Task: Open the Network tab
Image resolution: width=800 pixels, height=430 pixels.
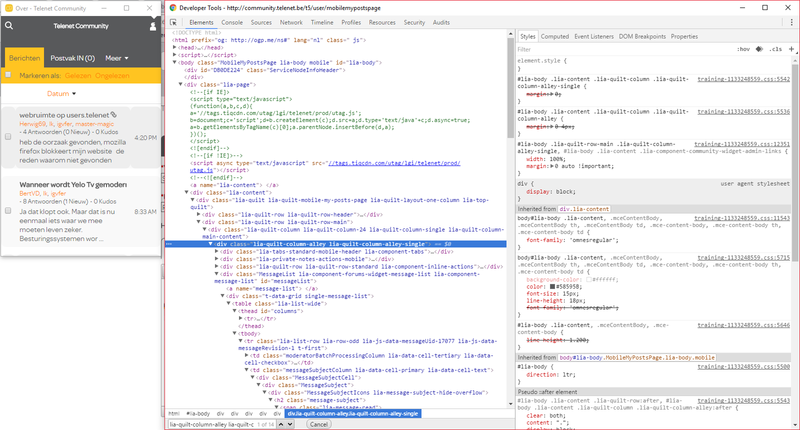Action: [x=291, y=22]
